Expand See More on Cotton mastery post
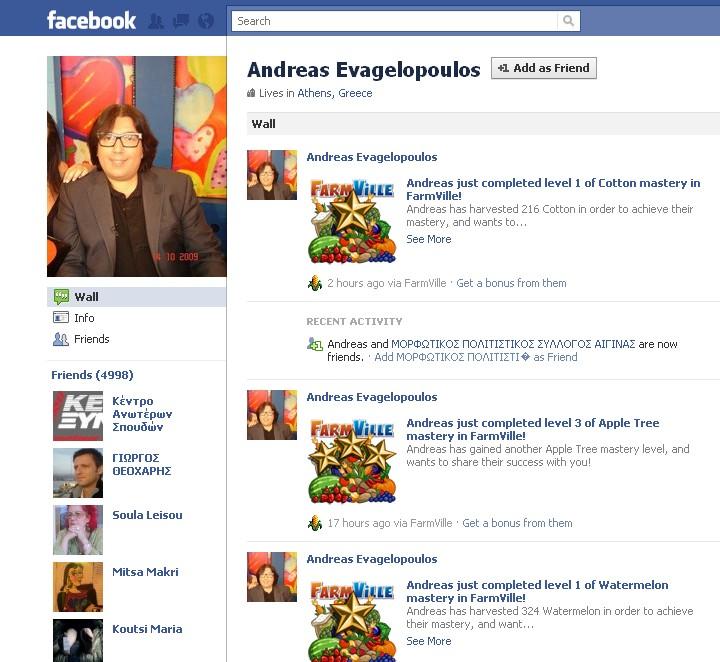The image size is (720, 662). click(428, 239)
